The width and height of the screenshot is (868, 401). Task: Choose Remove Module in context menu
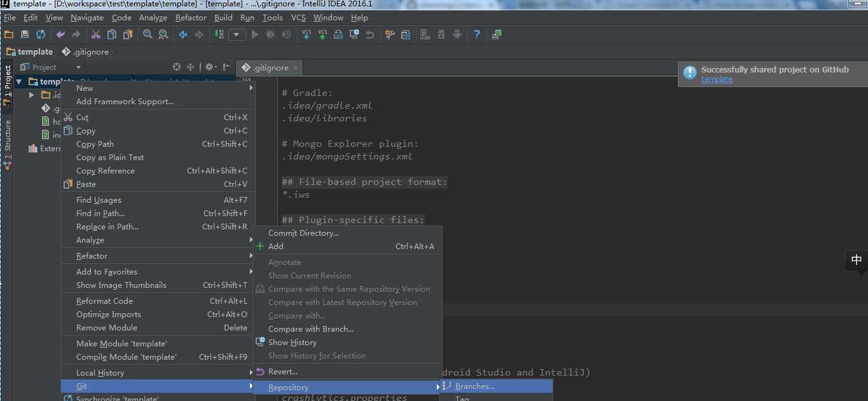coord(158,327)
